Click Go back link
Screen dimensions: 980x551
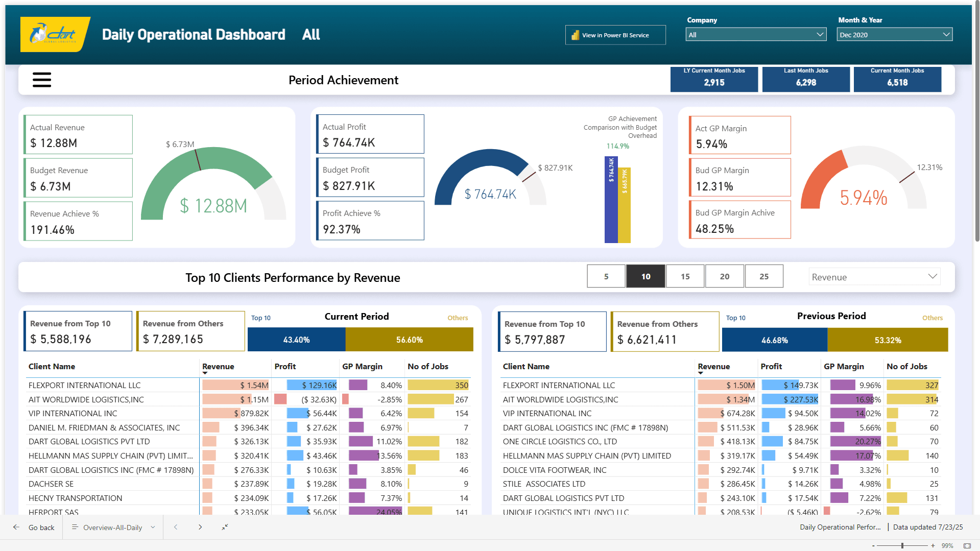41,528
